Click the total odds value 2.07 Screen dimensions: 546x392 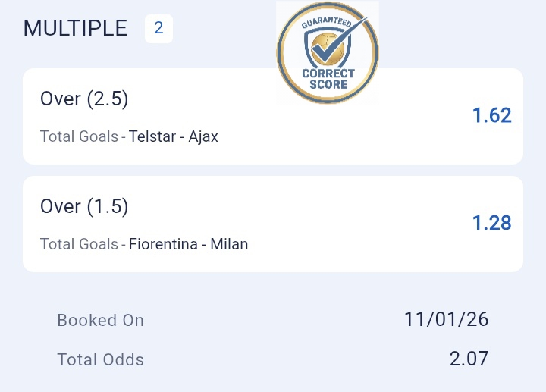click(469, 359)
